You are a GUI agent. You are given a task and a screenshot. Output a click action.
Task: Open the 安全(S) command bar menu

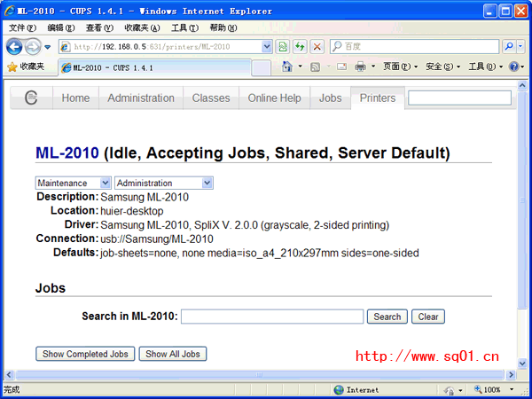click(x=442, y=66)
